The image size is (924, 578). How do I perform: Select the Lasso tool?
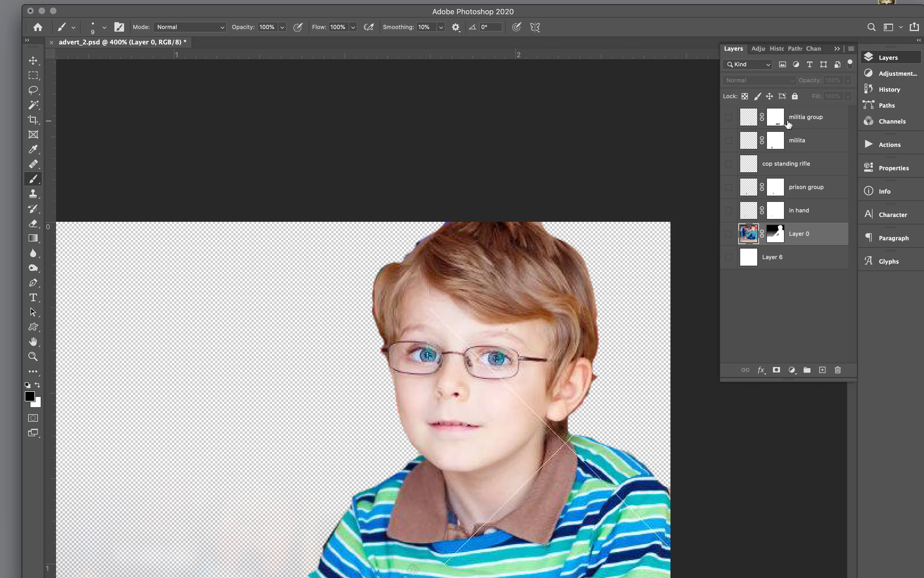(33, 90)
